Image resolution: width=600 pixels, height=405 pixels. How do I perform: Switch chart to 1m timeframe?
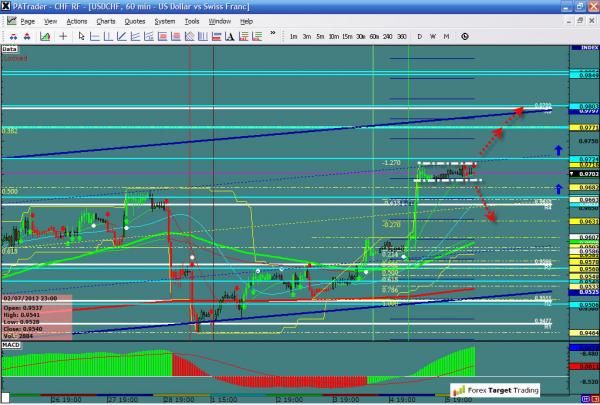[x=293, y=37]
